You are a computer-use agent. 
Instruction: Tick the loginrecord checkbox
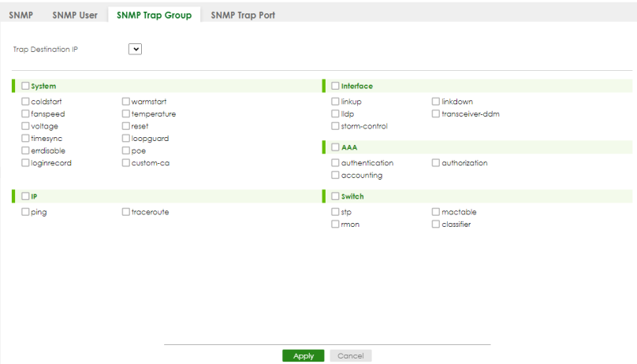pyautogui.click(x=25, y=163)
